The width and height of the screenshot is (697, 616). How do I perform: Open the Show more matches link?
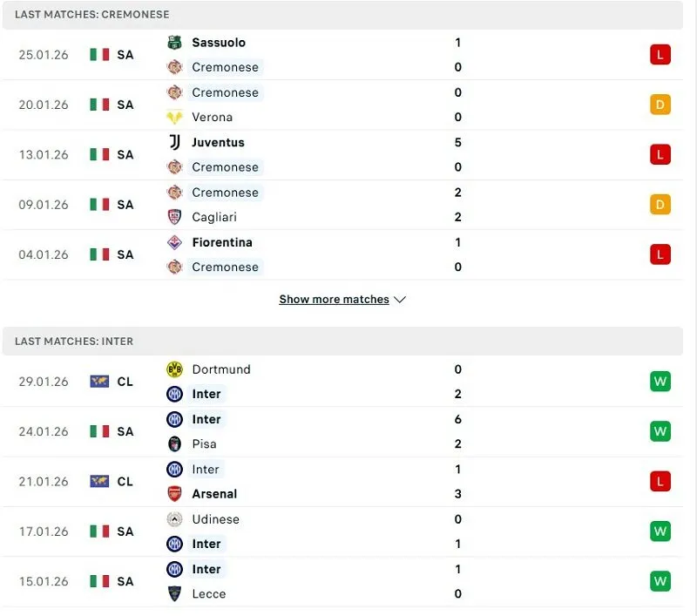point(334,300)
